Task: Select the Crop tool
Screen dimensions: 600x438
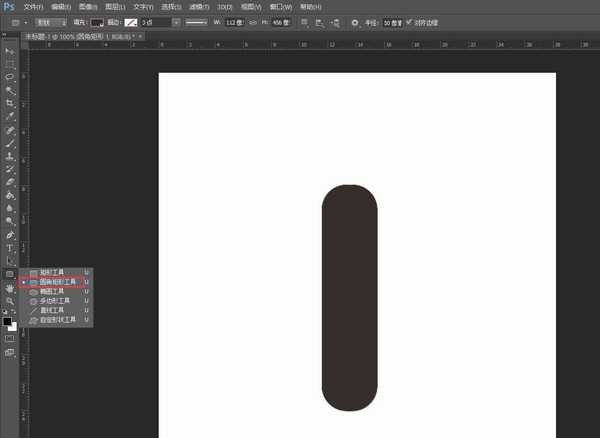Action: coord(10,103)
